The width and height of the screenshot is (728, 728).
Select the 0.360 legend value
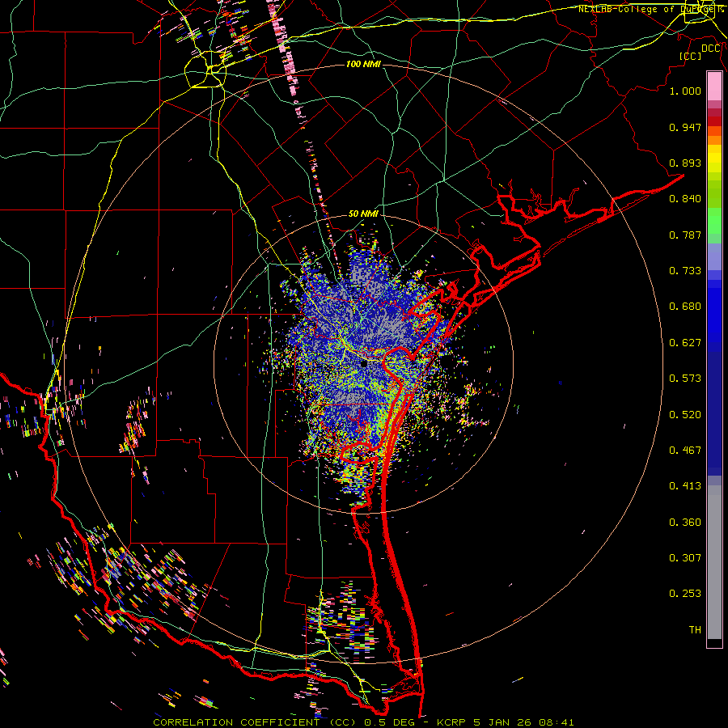pyautogui.click(x=685, y=523)
